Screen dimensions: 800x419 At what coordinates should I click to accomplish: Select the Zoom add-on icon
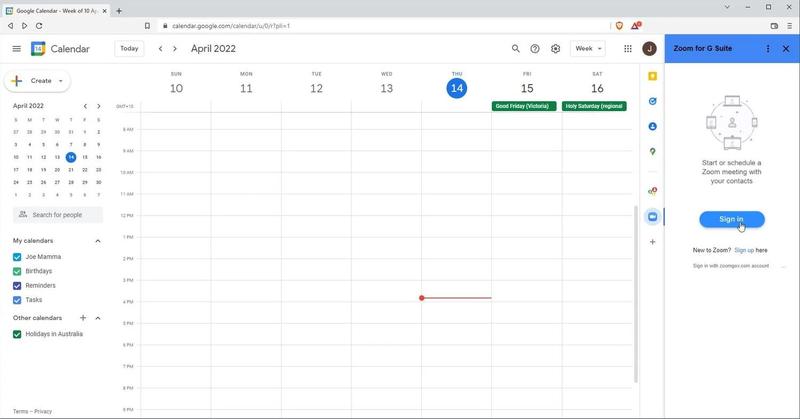pyautogui.click(x=652, y=216)
